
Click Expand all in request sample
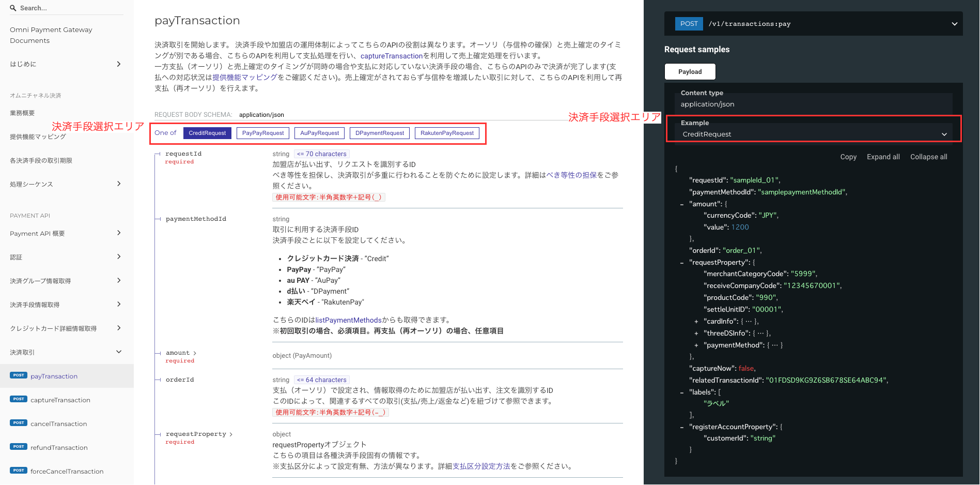point(883,157)
